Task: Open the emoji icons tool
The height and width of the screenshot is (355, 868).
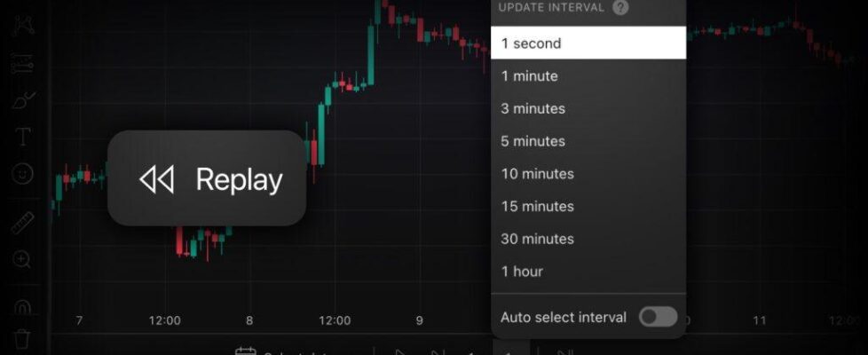Action: click(24, 173)
